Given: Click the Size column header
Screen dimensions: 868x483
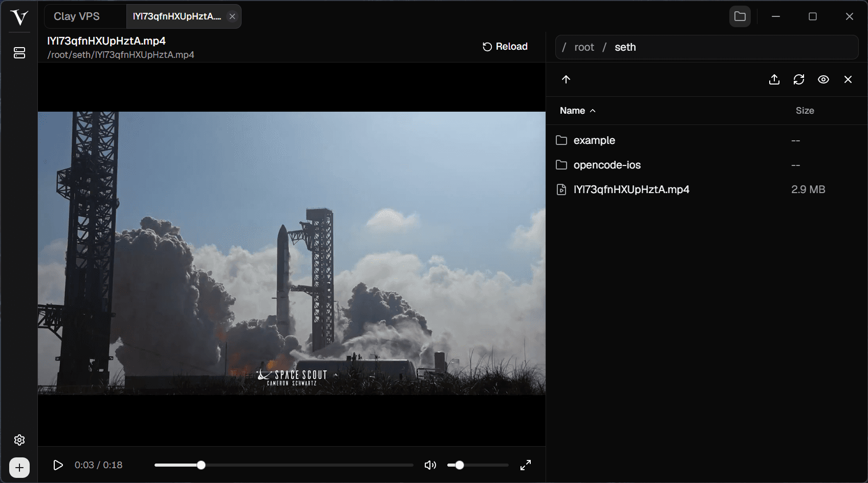Looking at the screenshot, I should (805, 111).
